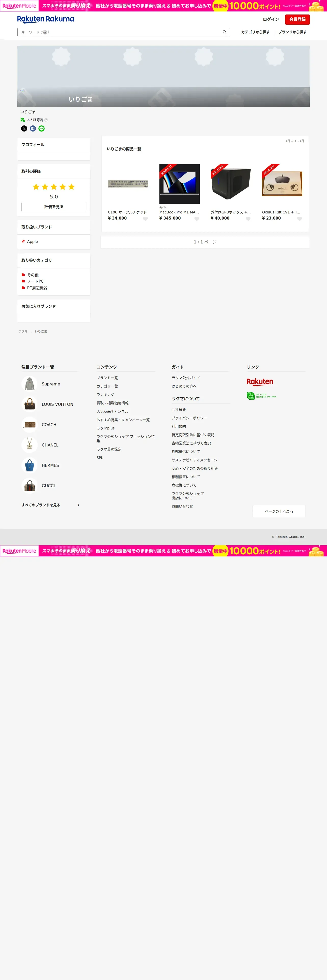Click the ノートPC category folder icon

tap(23, 281)
